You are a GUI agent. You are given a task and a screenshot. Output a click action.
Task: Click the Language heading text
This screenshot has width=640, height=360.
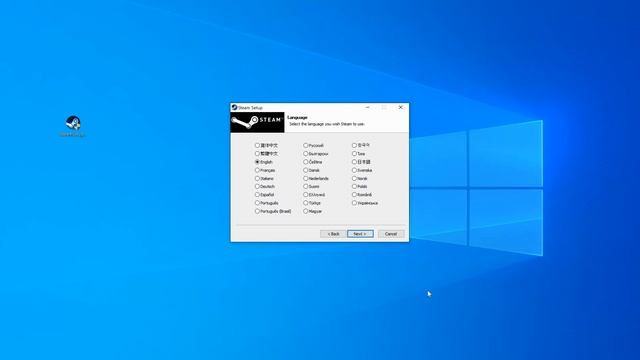click(298, 118)
